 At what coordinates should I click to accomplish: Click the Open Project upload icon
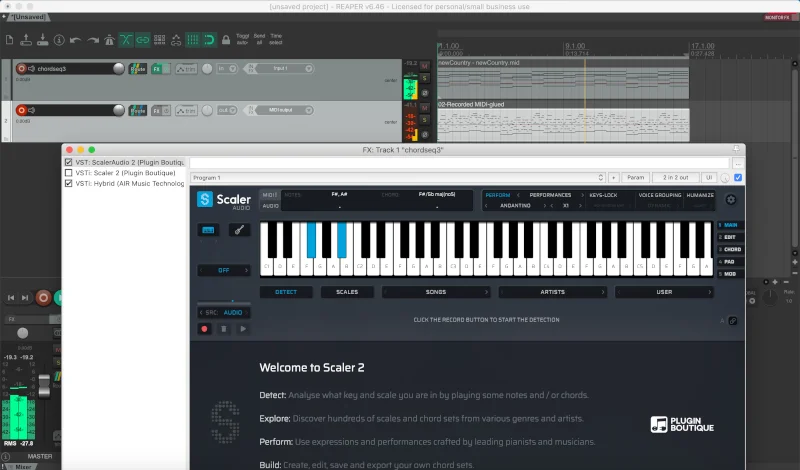coord(26,40)
